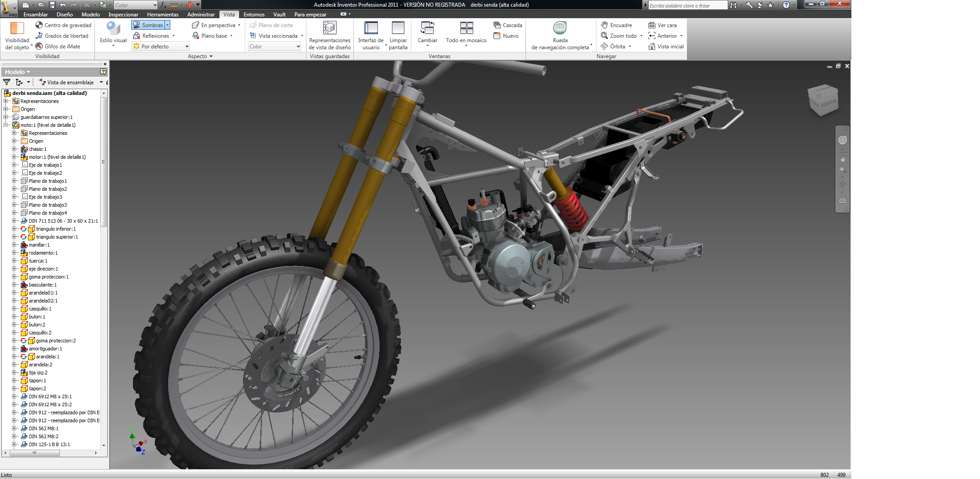Open the Por defecto appearance dropdown
This screenshot has width=980, height=479.
coord(187,46)
